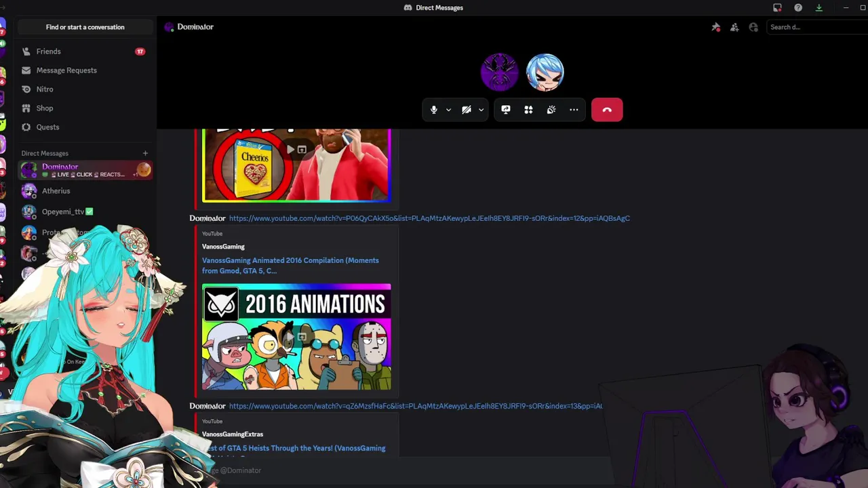This screenshot has width=868, height=488.
Task: Open microphone input options dropdown arrow
Action: click(x=448, y=110)
